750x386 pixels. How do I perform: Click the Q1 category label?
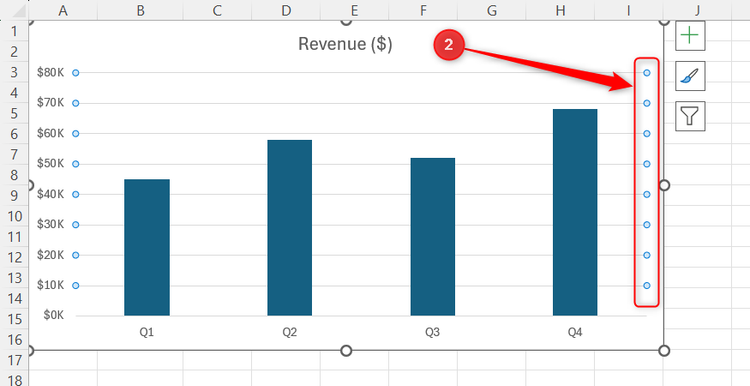click(x=146, y=332)
